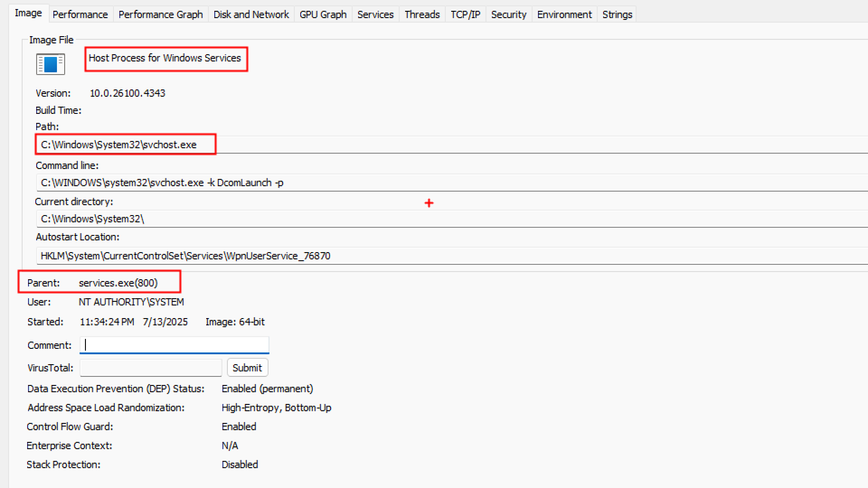Click the svchost process image icon
The height and width of the screenshot is (488, 868).
(50, 64)
